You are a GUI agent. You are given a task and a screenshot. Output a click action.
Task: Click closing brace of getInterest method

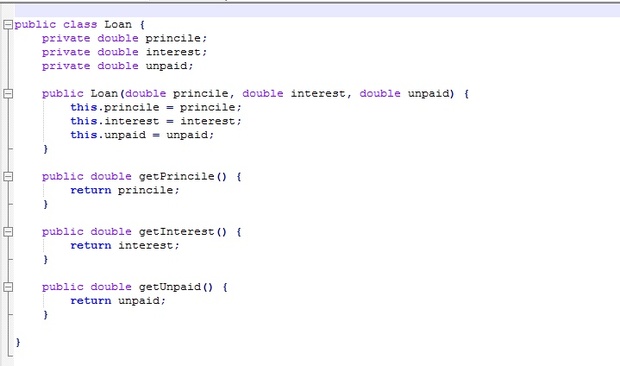coord(45,260)
